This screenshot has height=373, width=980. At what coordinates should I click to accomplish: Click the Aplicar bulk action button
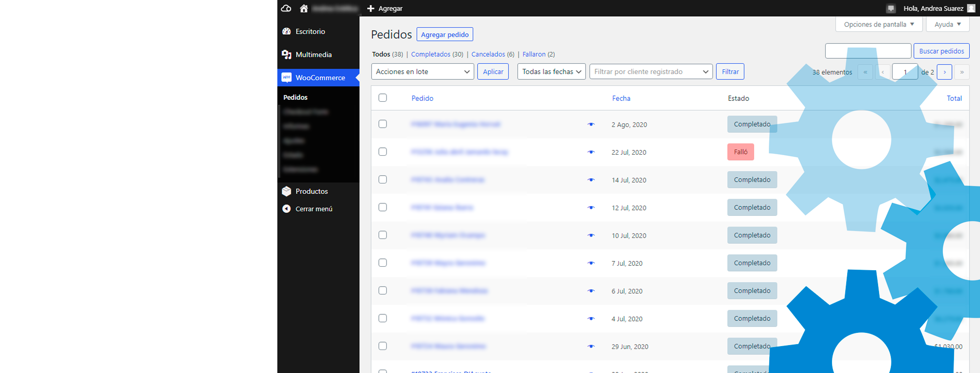tap(493, 71)
